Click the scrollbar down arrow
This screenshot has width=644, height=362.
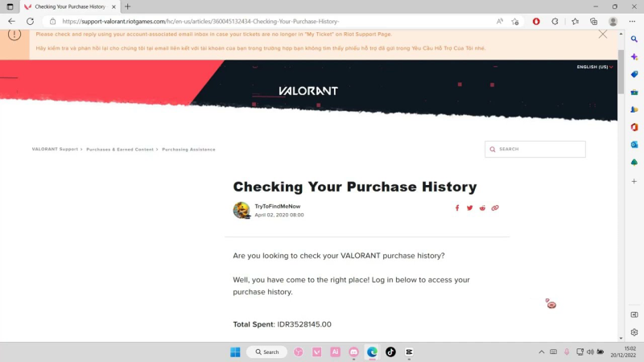tap(621, 338)
